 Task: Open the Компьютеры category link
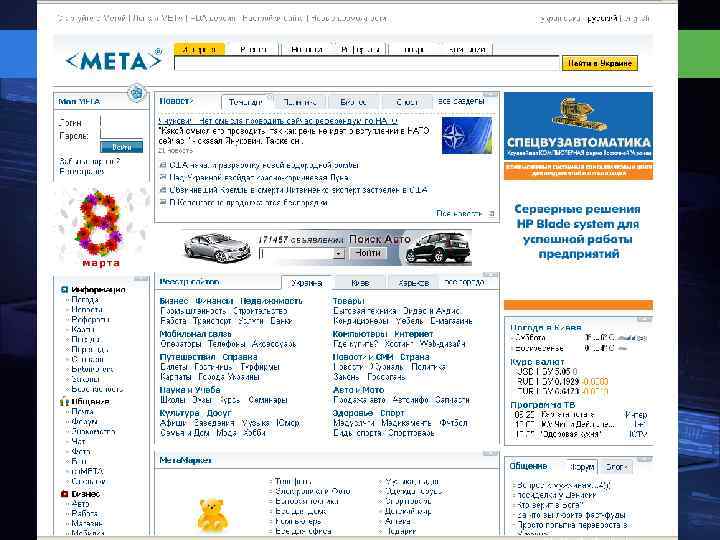point(360,334)
